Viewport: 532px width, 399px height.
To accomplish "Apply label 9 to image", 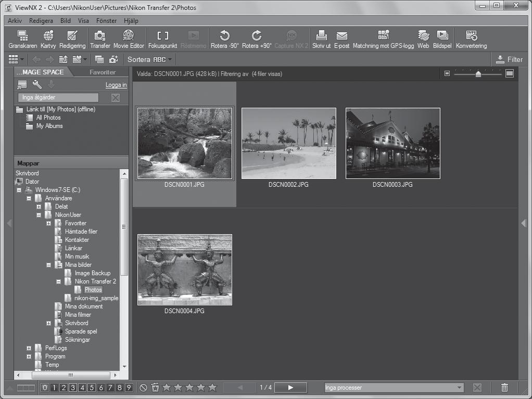I will click(129, 388).
